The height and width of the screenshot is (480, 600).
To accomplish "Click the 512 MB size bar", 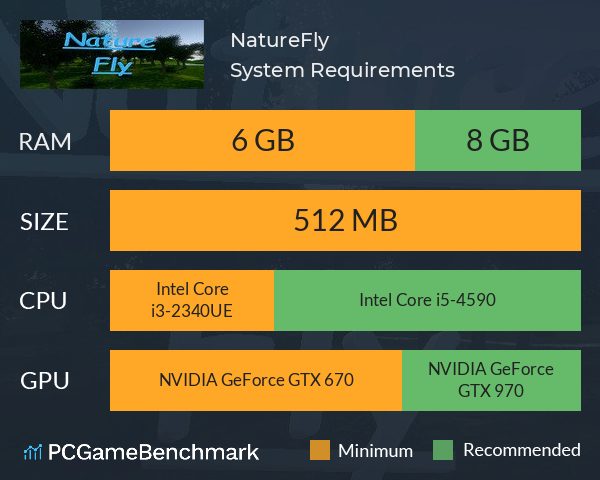I will (345, 220).
